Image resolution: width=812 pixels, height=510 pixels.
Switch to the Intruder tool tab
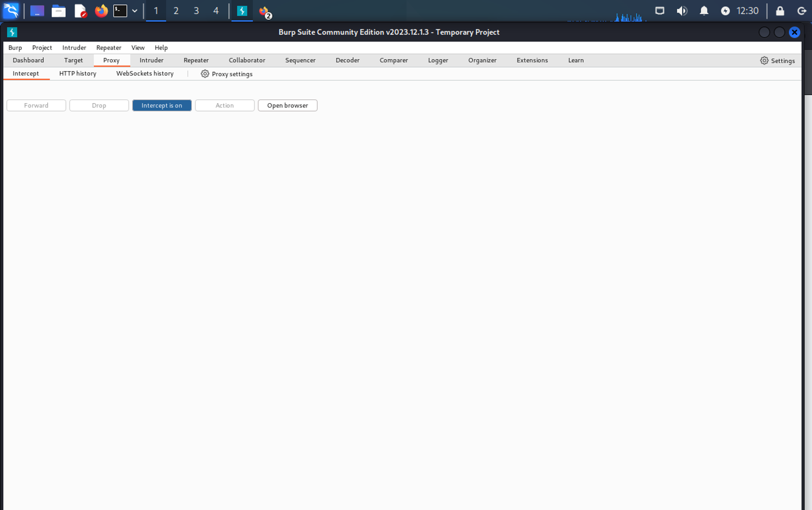tap(151, 60)
